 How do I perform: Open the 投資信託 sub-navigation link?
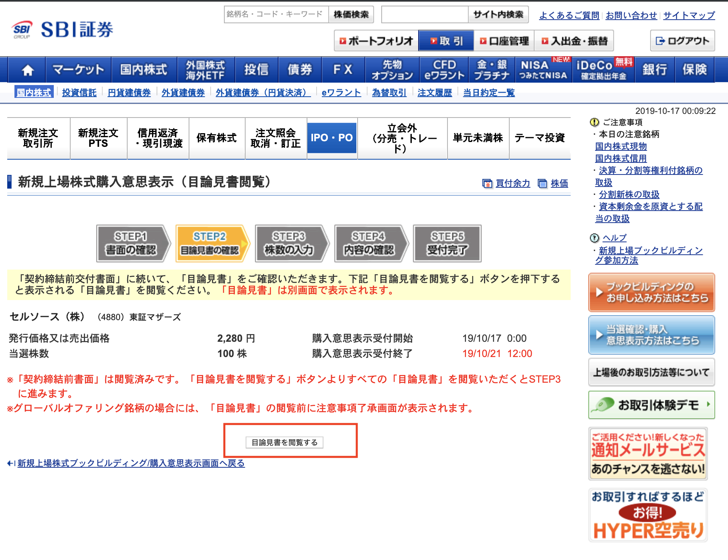point(79,93)
